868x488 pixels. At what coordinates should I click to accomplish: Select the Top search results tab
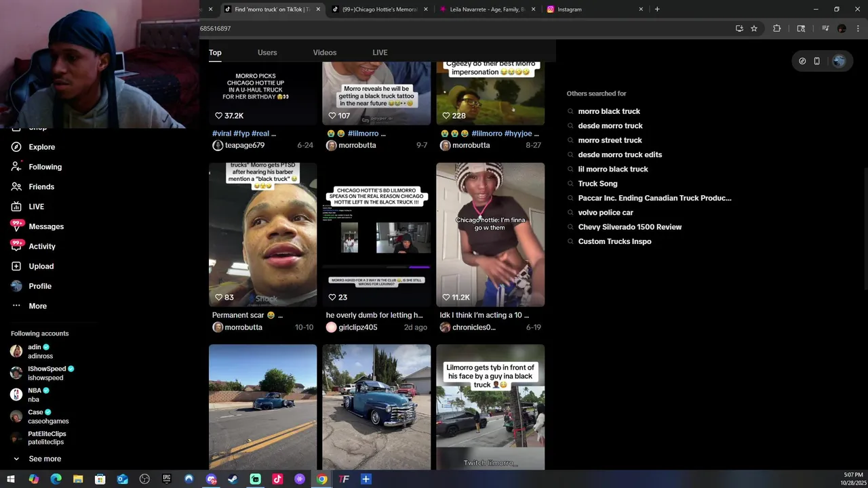215,52
